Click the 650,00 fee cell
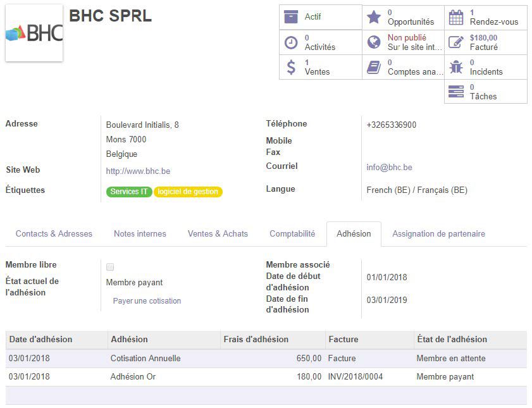 [x=309, y=359]
